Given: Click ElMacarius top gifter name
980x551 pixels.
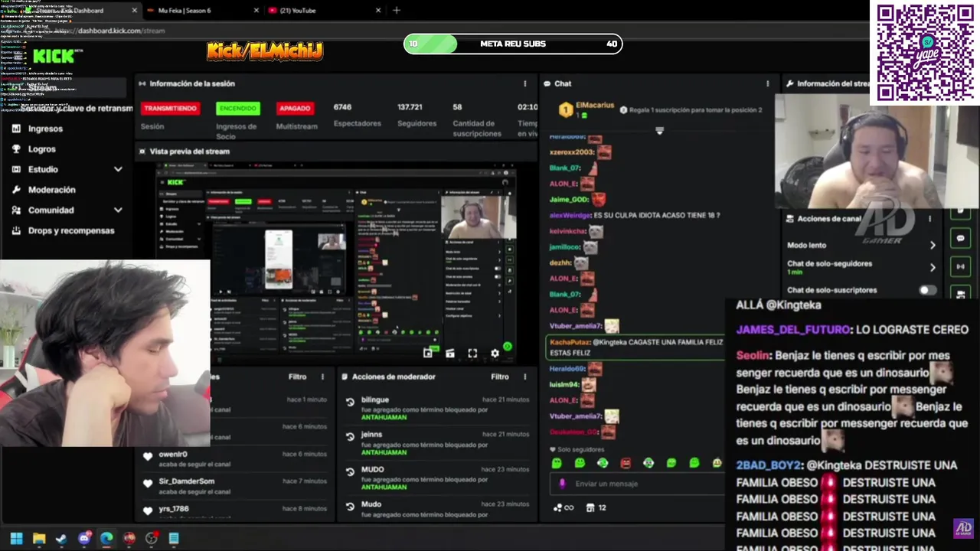Looking at the screenshot, I should pyautogui.click(x=595, y=106).
